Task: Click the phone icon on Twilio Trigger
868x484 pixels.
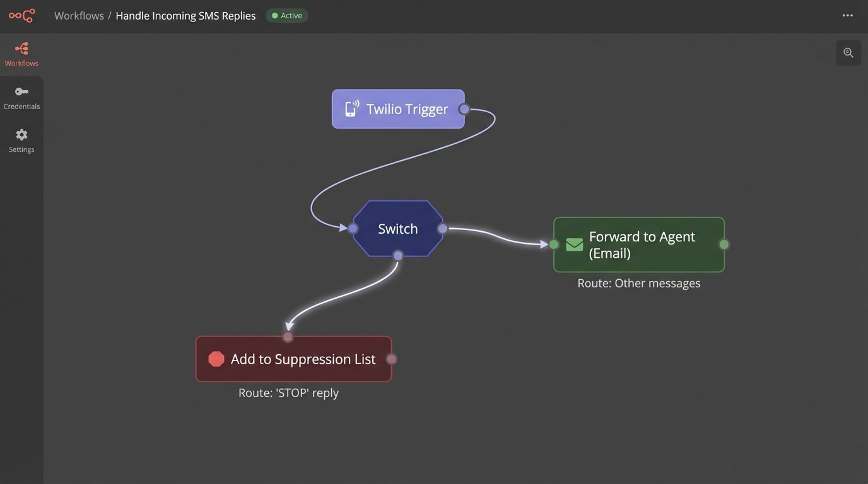Action: point(351,109)
